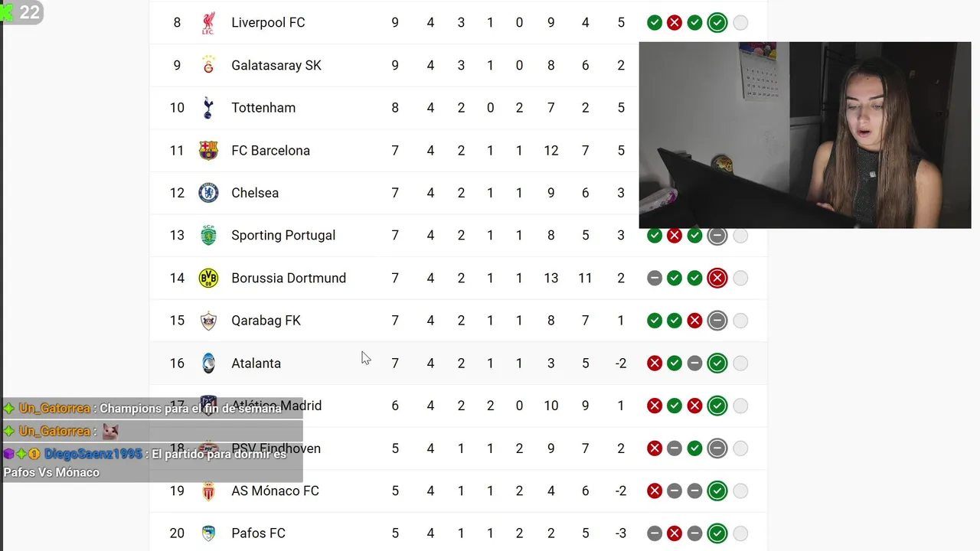This screenshot has height=551, width=980.
Task: Click the AS Mónaco FC crest
Action: [208, 491]
